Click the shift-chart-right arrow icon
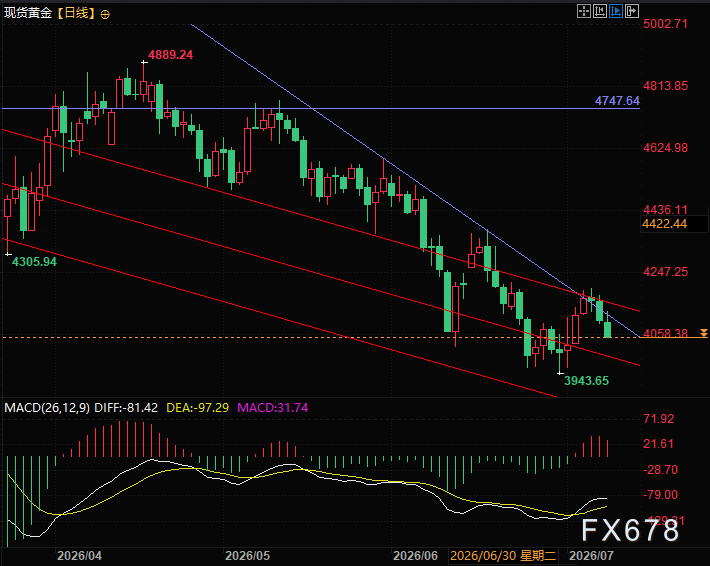This screenshot has height=566, width=710. tap(632, 11)
